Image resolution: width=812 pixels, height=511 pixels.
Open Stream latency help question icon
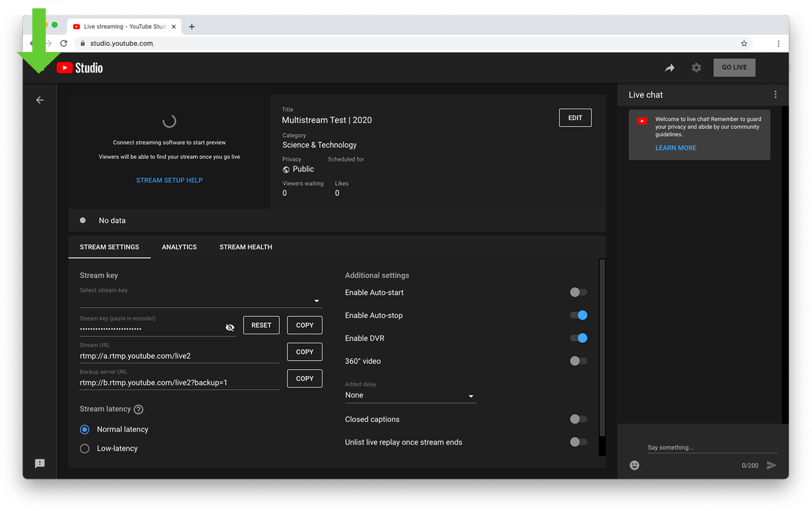click(x=139, y=410)
